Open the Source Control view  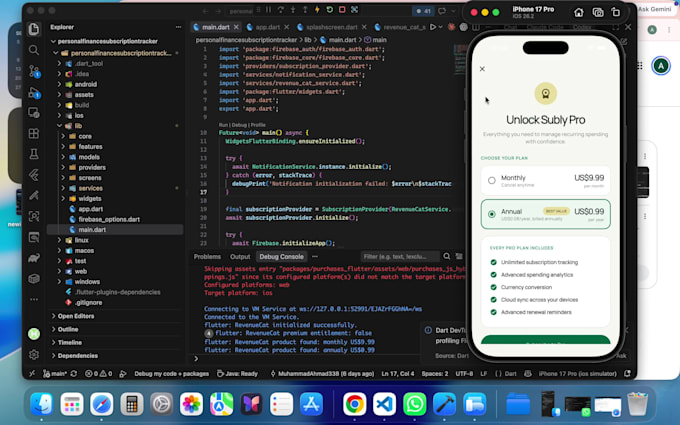click(34, 71)
